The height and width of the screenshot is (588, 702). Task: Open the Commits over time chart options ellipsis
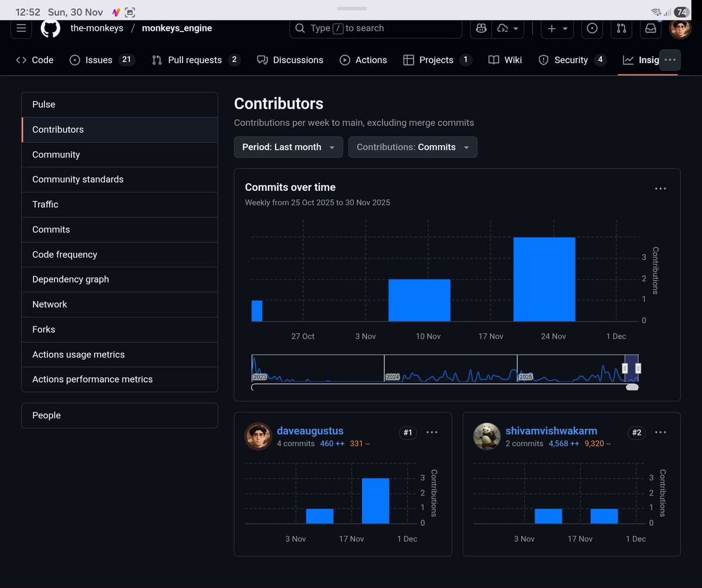[660, 188]
